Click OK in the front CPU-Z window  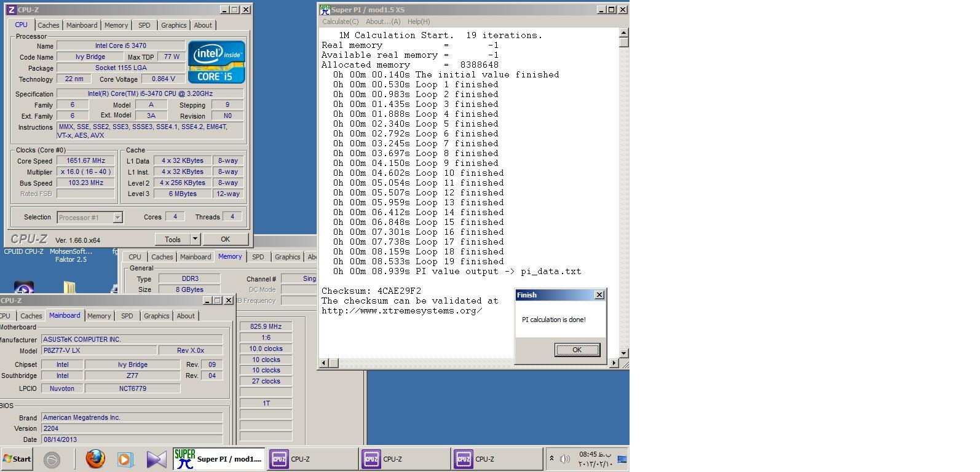225,239
